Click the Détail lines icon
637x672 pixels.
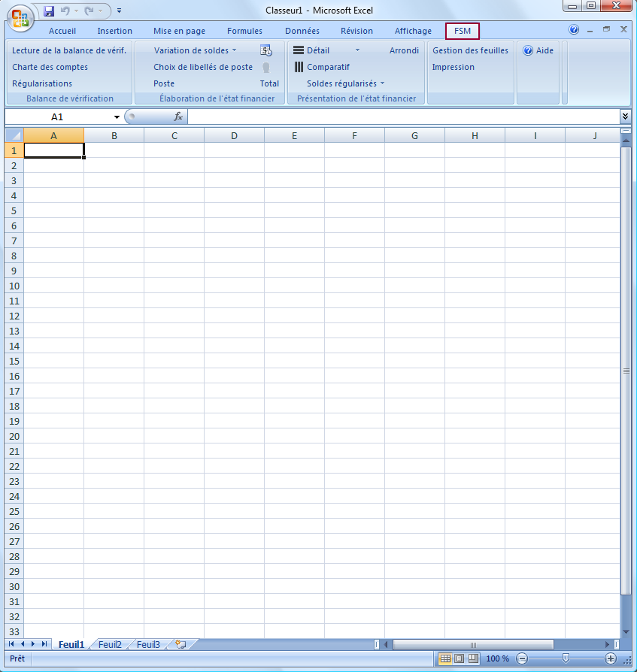(x=299, y=50)
